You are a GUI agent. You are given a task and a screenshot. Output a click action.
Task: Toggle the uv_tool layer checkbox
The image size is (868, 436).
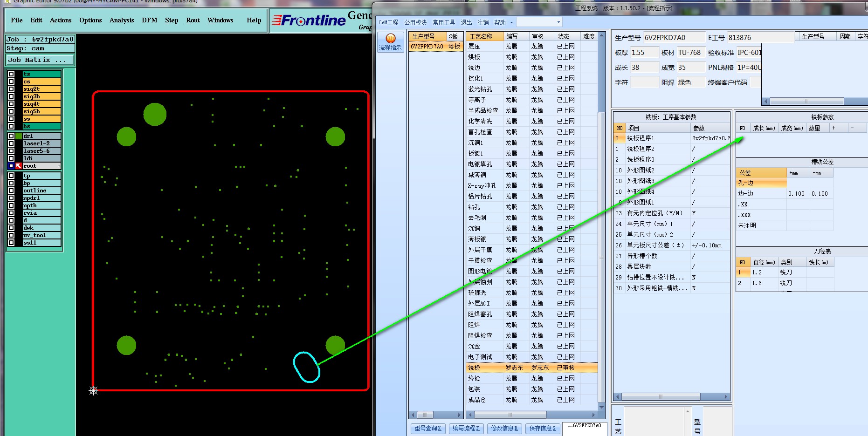pos(11,235)
